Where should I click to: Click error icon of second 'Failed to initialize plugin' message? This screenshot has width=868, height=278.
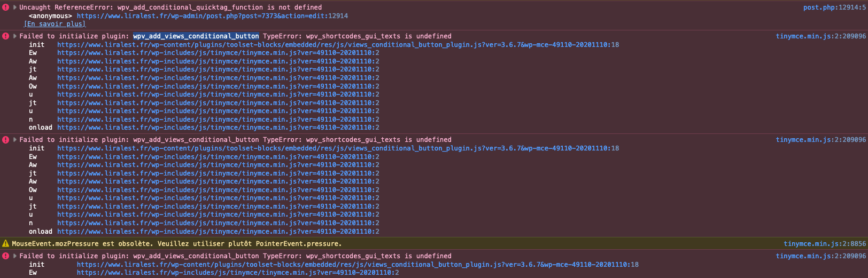[x=6, y=140]
